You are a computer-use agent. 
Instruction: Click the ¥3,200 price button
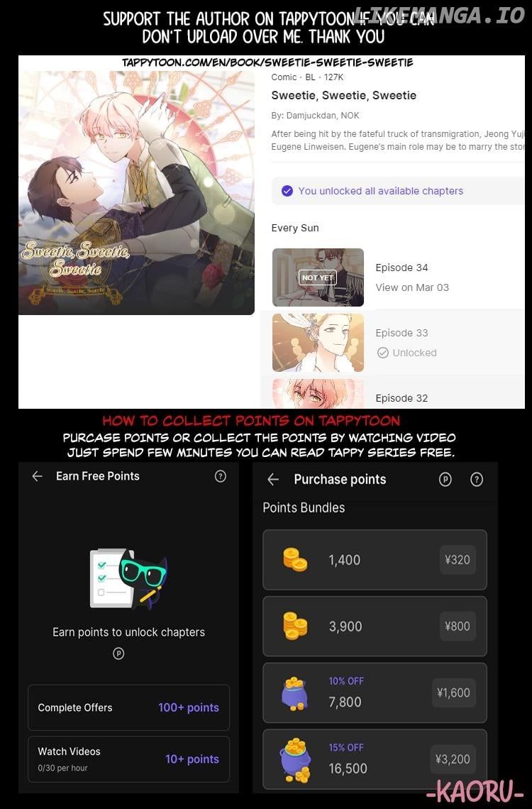[453, 759]
